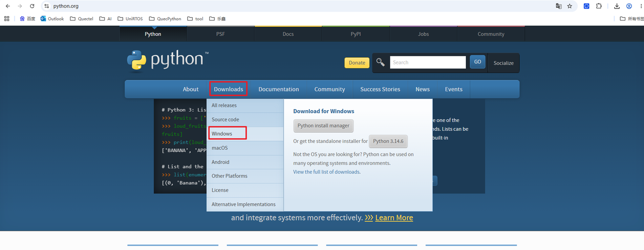Open the AI bookmark folder

click(106, 19)
